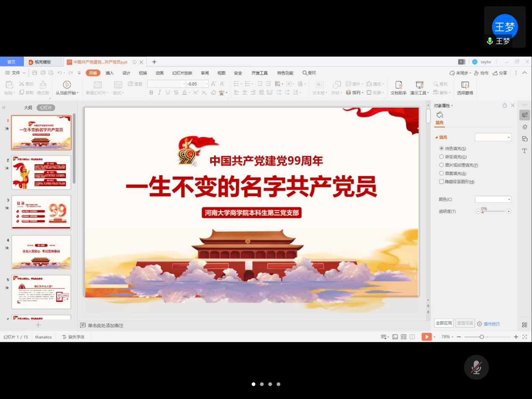Screen dimensions: 532x399
Task: Click the 演示工具 icon
Action: point(419,85)
